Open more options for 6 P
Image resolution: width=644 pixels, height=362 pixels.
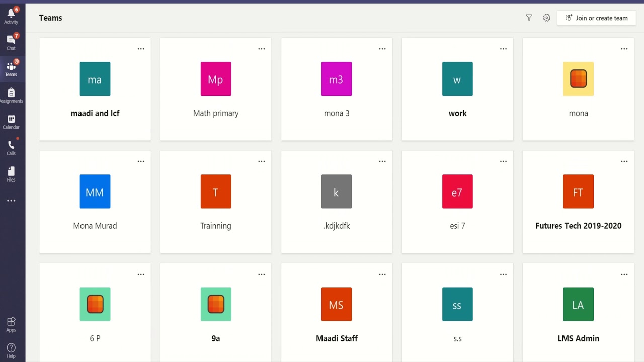(141, 274)
